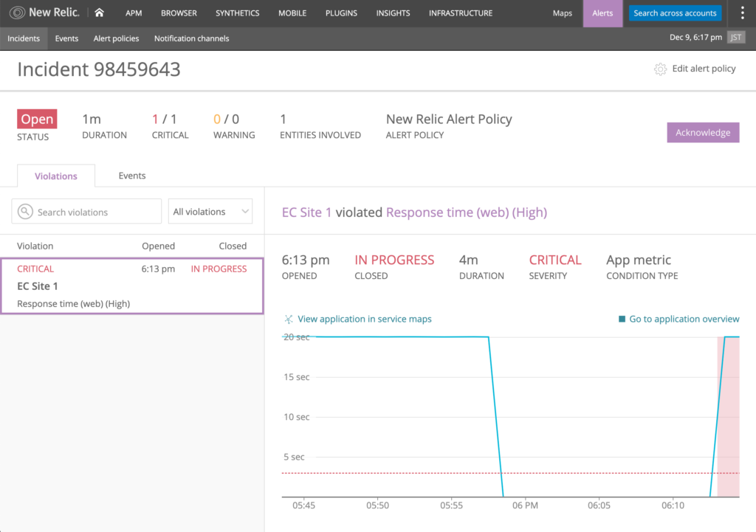Open the EC Site 1 link in violation heading

tap(306, 212)
